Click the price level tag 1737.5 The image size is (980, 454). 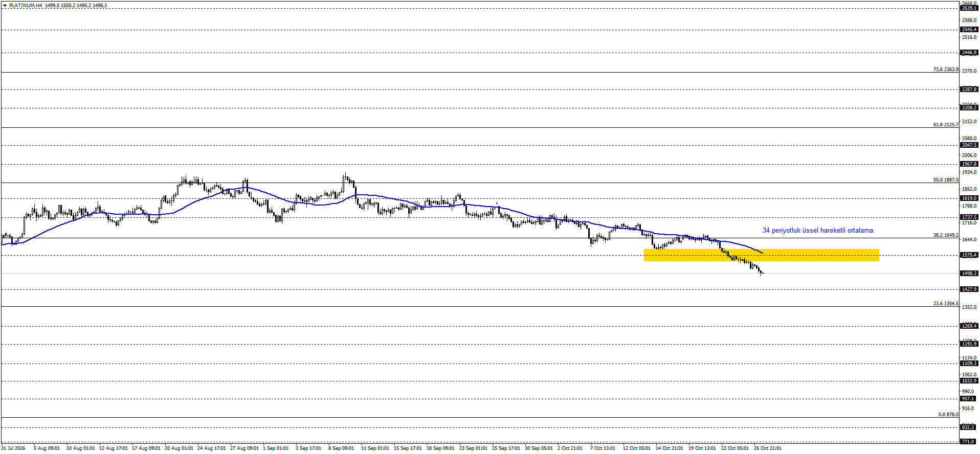(x=969, y=217)
